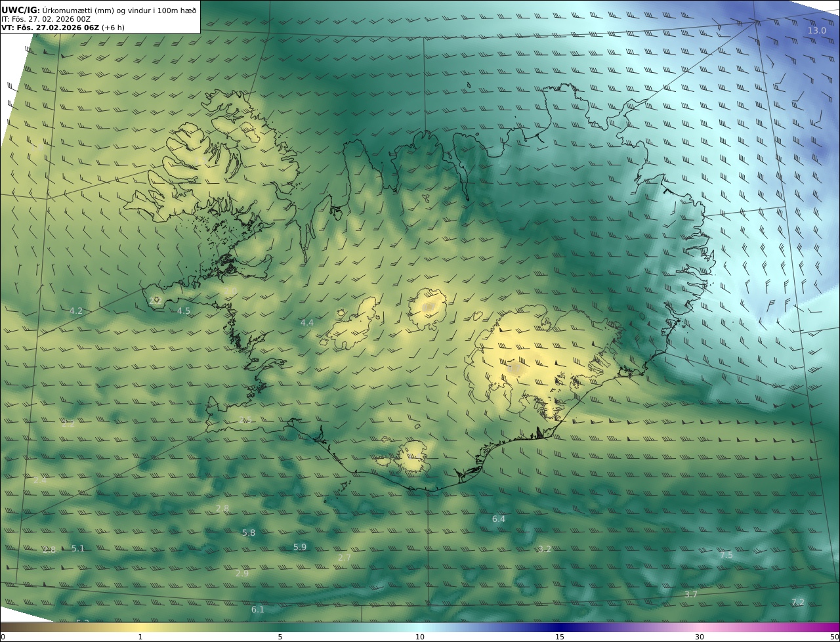The height and width of the screenshot is (642, 840).
Task: Click the 'VT: Fös. 27.02.2026 06Z (+6 h)' line
Action: 63,28
